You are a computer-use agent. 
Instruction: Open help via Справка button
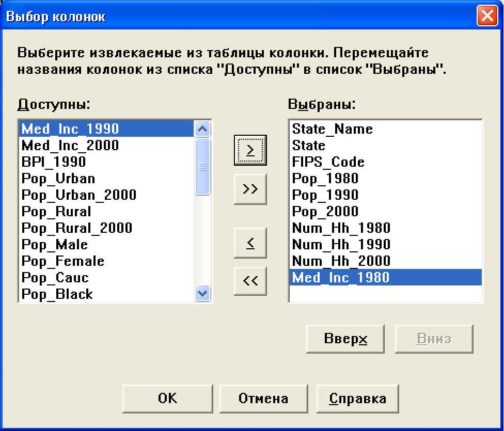357,398
